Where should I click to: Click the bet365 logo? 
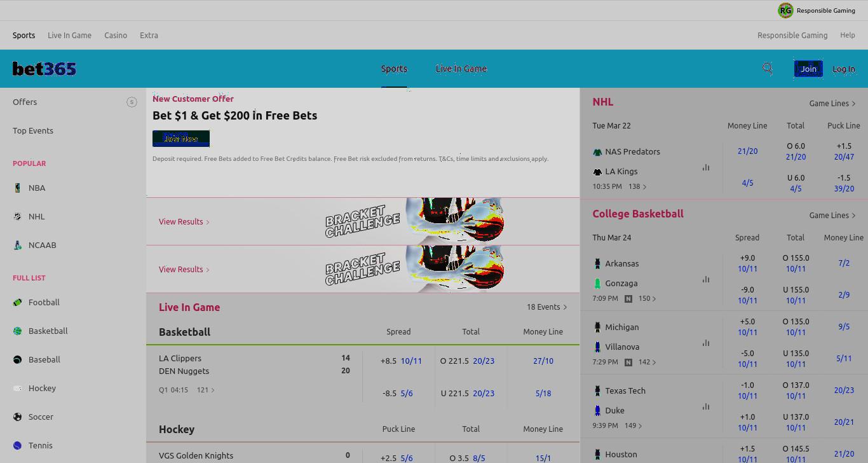[44, 69]
